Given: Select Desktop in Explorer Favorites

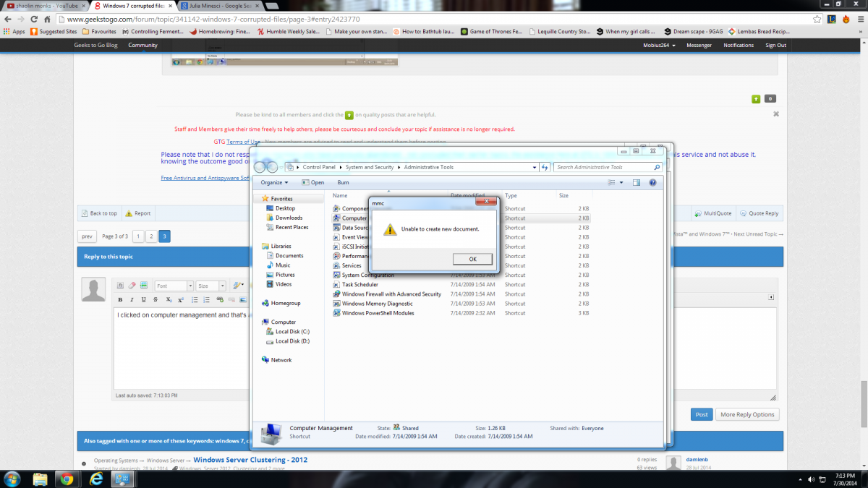Looking at the screenshot, I should (279, 208).
